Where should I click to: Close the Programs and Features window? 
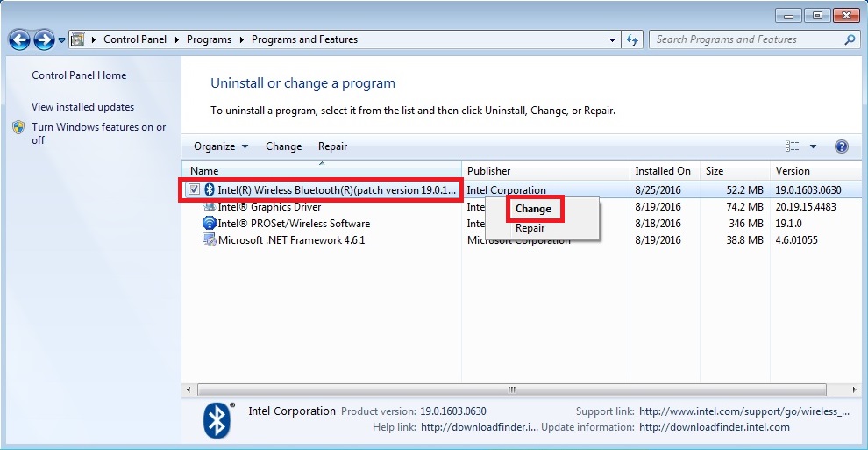[x=846, y=16]
